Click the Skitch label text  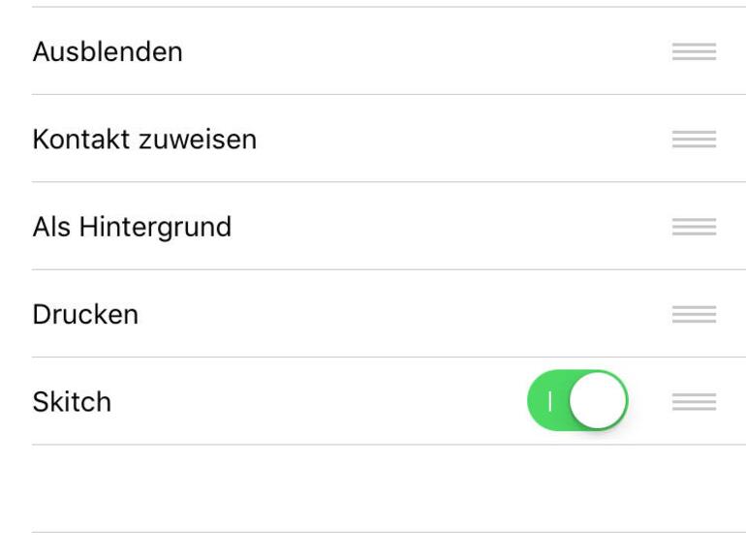coord(72,402)
